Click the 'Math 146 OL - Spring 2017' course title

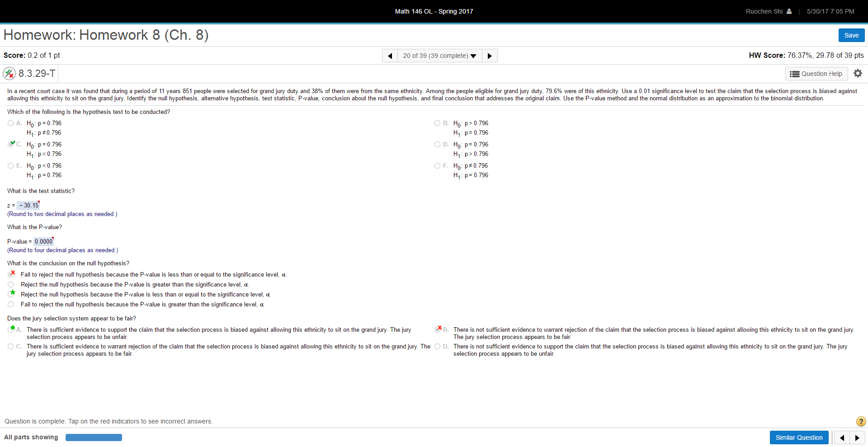point(434,11)
